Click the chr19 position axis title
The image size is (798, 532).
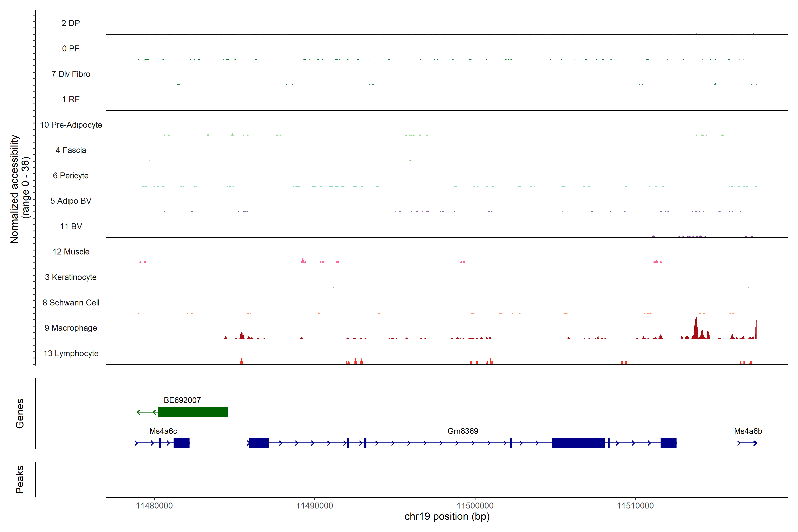point(447,517)
